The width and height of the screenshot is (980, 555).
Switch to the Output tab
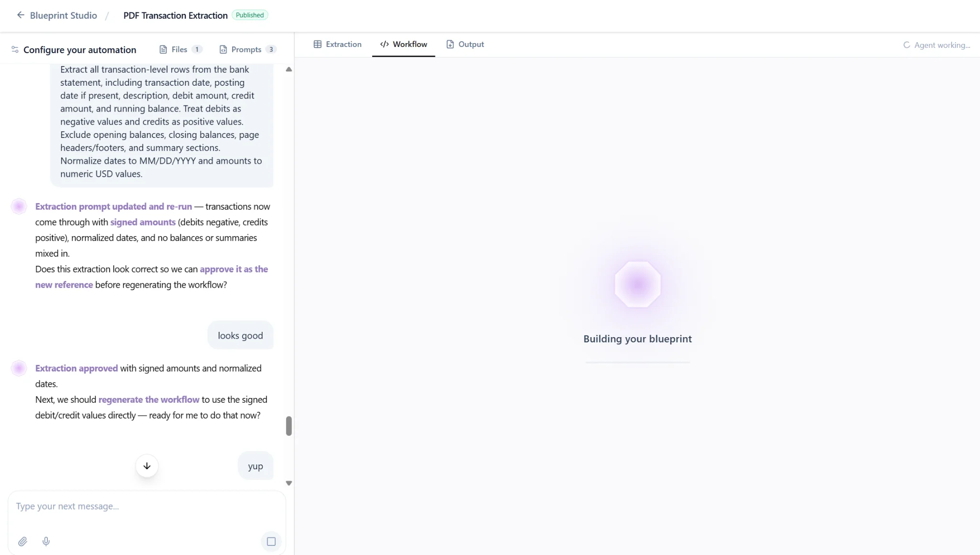click(465, 45)
